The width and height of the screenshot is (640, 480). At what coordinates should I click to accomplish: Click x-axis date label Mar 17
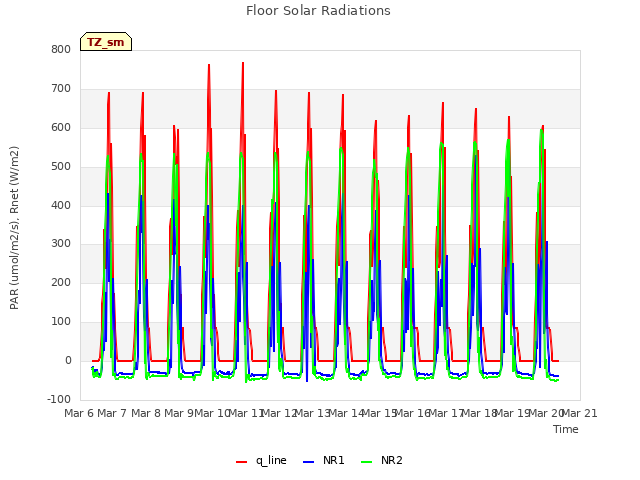pyautogui.click(x=446, y=413)
